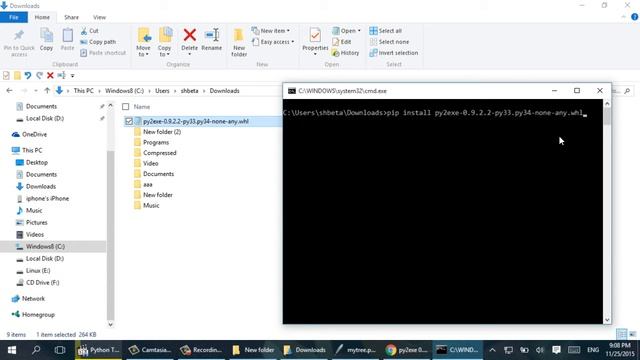The height and width of the screenshot is (360, 640).
Task: Create a New folder from ribbon
Action: pos(239,43)
